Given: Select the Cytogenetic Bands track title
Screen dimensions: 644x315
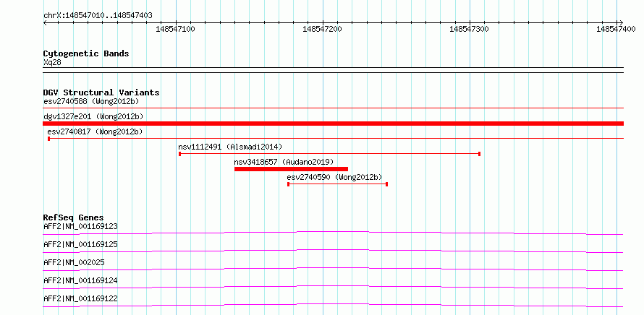Looking at the screenshot, I should (x=86, y=53).
